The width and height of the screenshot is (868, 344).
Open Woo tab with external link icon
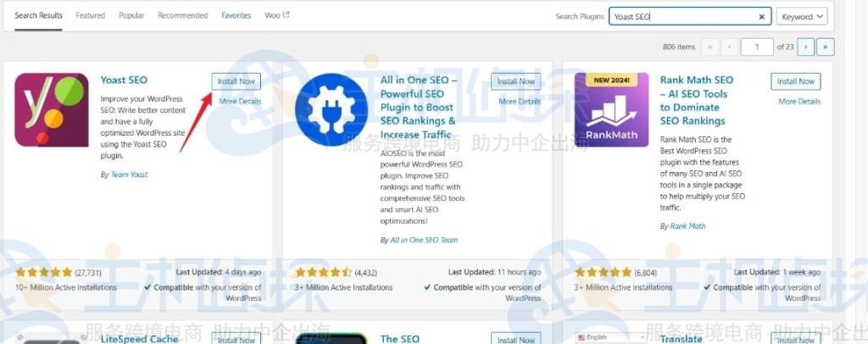coord(277,15)
